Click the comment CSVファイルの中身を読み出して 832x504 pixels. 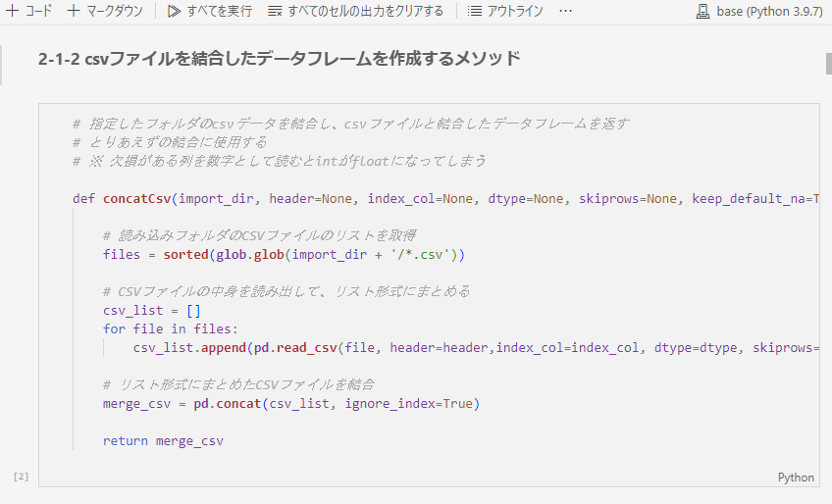coord(286,291)
